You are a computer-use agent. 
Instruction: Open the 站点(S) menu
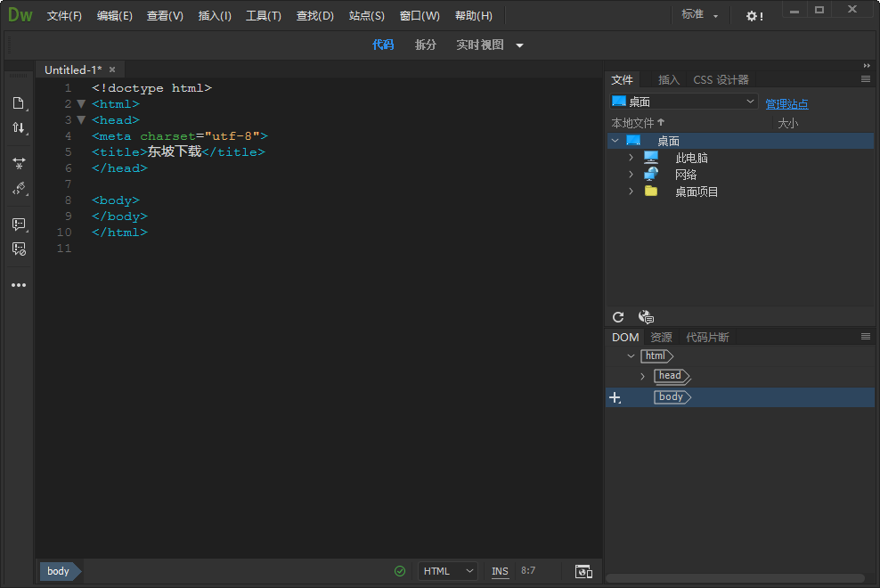tap(366, 16)
